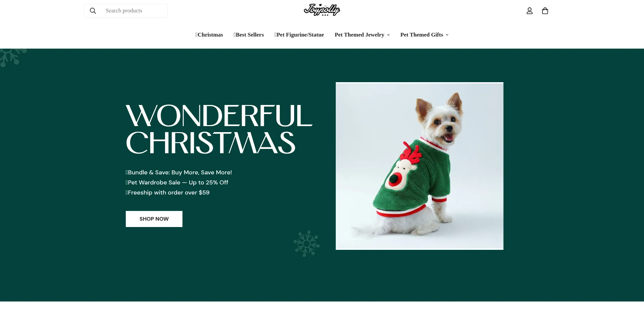Click the Bundle & Save promo text
The height and width of the screenshot is (333, 644).
[x=179, y=172]
